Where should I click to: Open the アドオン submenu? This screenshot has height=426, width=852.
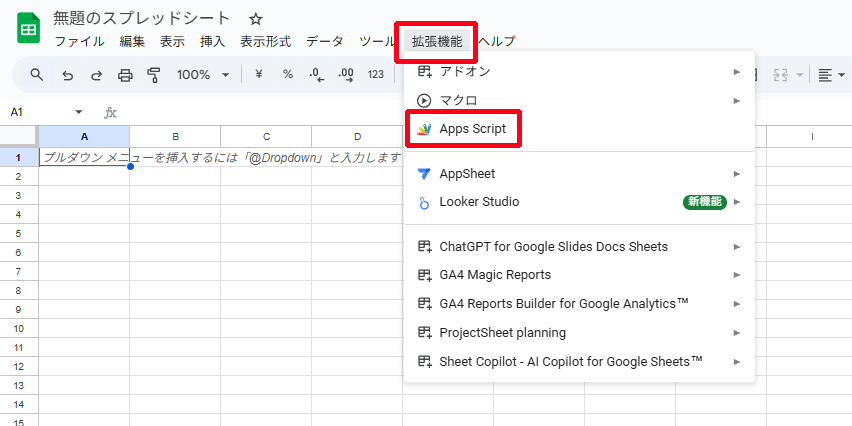pos(579,71)
